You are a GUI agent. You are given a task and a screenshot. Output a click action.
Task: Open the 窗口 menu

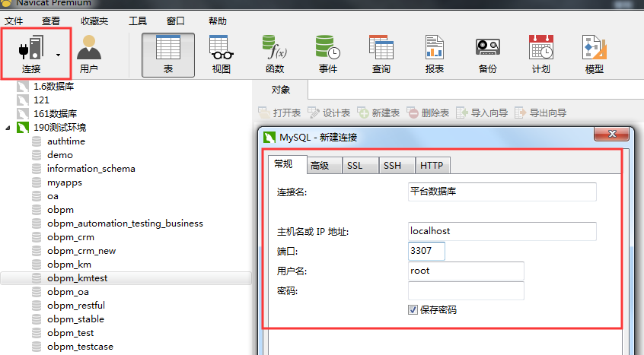pos(175,21)
